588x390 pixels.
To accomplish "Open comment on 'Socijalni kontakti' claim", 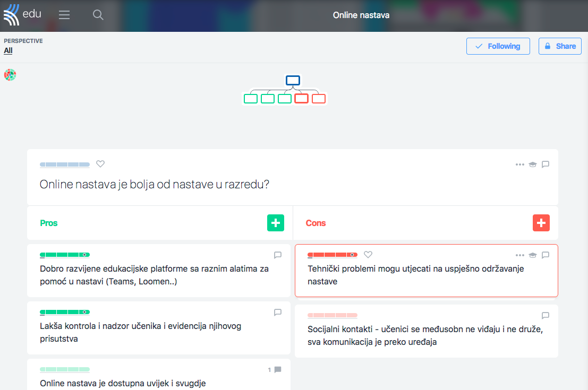I will tap(545, 316).
